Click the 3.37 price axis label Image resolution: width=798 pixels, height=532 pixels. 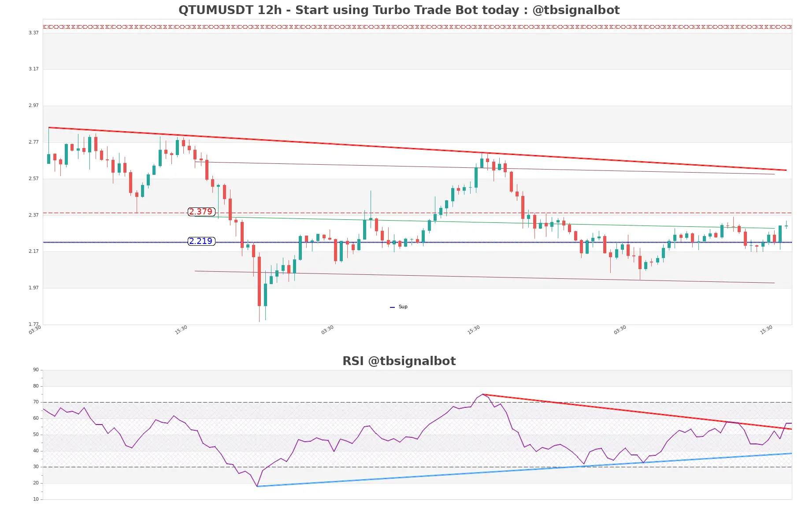(33, 33)
